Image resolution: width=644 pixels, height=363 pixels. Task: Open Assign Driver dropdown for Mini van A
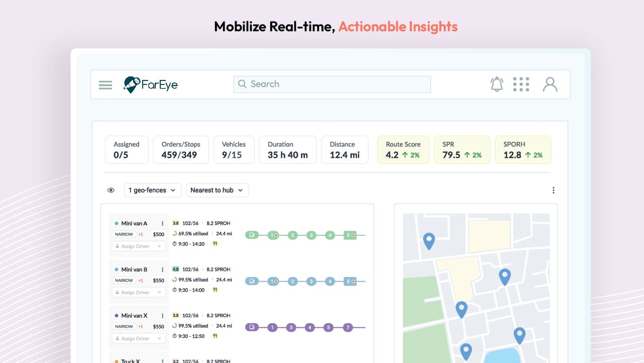(139, 246)
